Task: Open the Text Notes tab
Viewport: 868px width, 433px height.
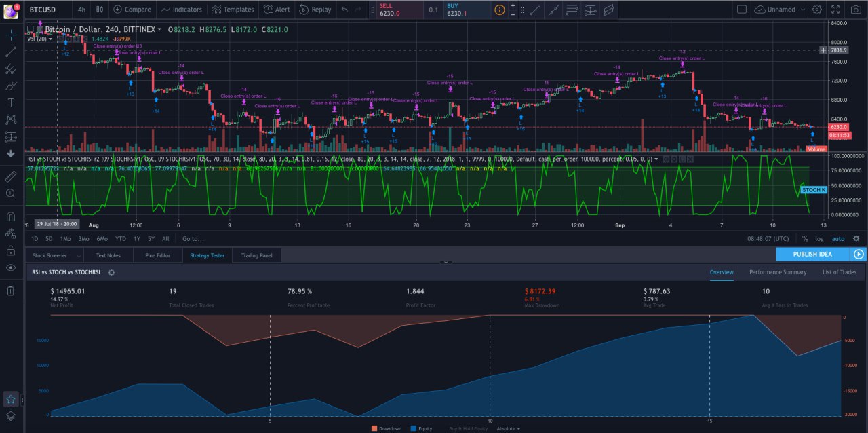Action: coord(108,255)
